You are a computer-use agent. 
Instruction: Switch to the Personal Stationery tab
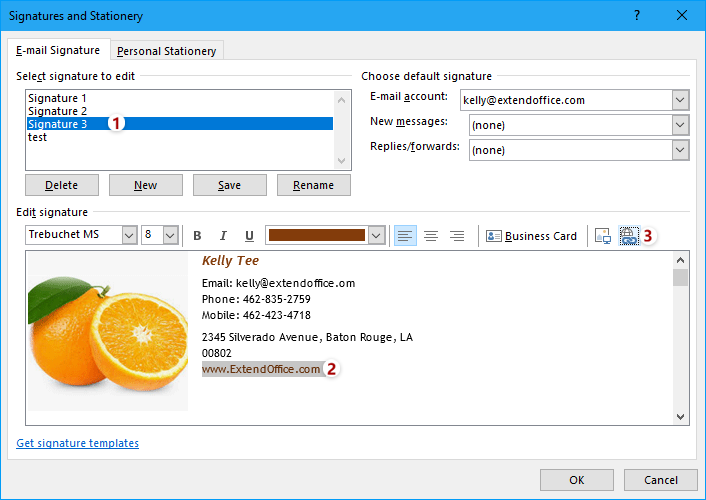166,51
